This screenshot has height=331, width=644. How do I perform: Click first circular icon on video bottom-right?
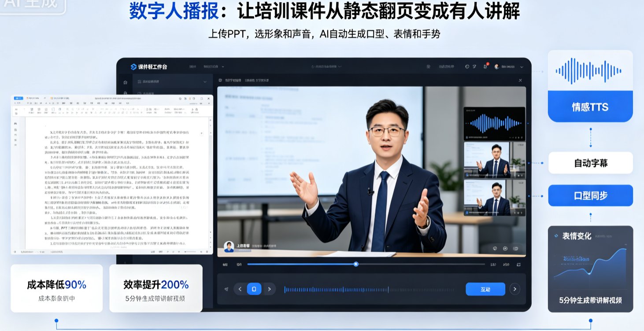coord(495,248)
